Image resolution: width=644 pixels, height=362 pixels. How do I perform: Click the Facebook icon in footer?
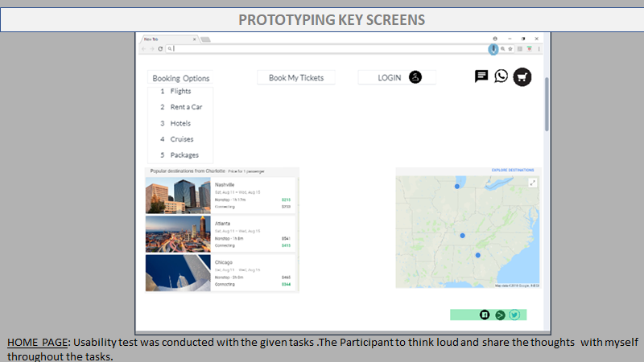485,315
